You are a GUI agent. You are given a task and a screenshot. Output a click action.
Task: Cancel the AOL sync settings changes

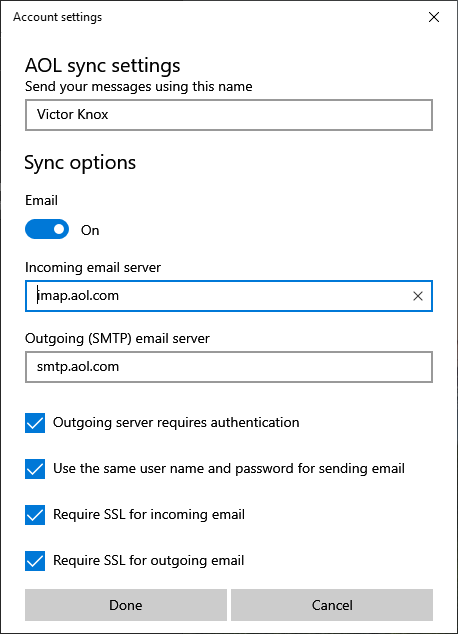(332, 605)
